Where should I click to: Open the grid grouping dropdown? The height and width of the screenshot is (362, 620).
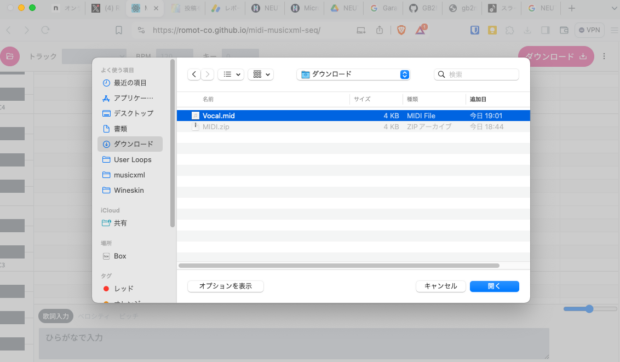tap(261, 74)
